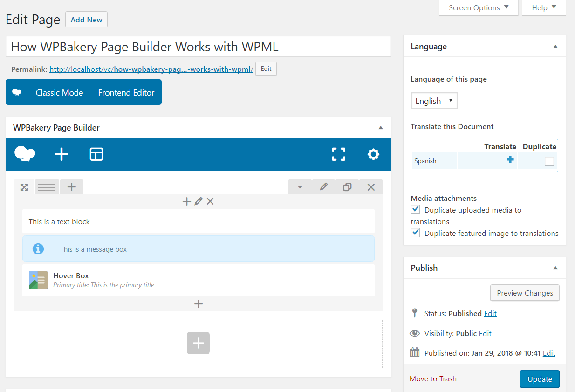
Task: Check the Spanish Duplicate checkbox
Action: click(x=549, y=160)
